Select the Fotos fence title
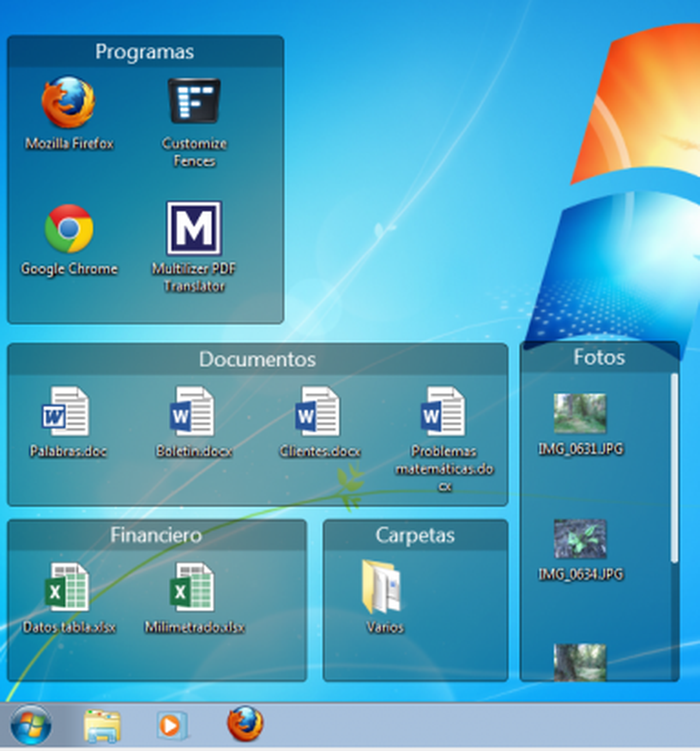700x751 pixels. [600, 358]
